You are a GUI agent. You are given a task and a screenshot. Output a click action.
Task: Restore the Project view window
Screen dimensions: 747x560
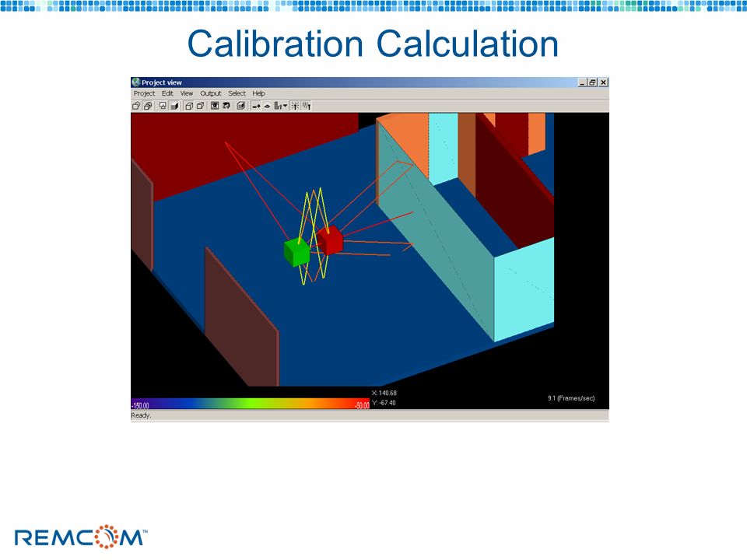click(x=592, y=82)
